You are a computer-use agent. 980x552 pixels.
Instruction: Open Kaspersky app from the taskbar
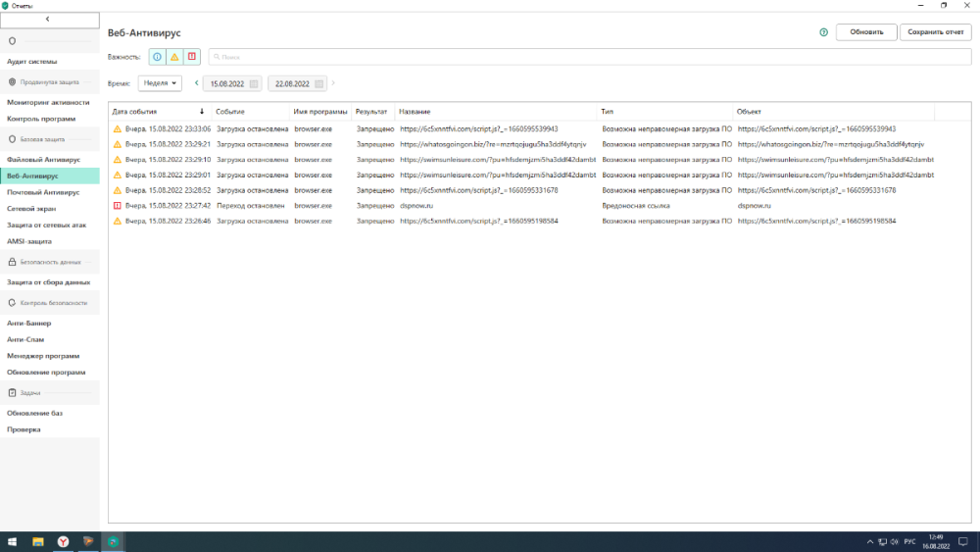pyautogui.click(x=113, y=541)
